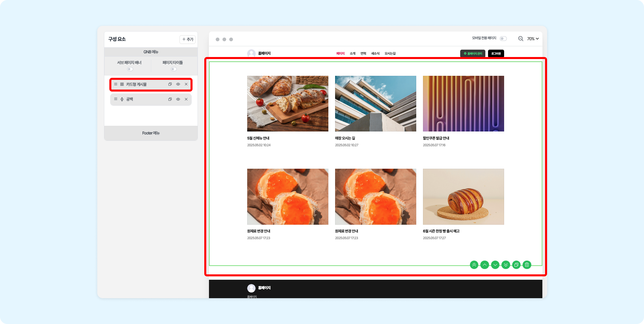Screen dimensions: 644x324
Task: Click the 구성 요소 panel heading
Action: click(117, 39)
